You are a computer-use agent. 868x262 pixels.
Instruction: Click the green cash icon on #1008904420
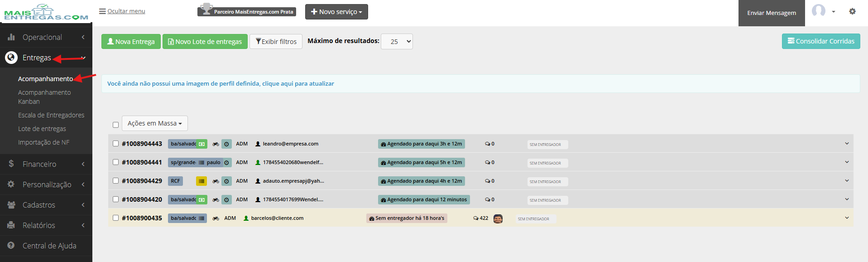click(202, 200)
